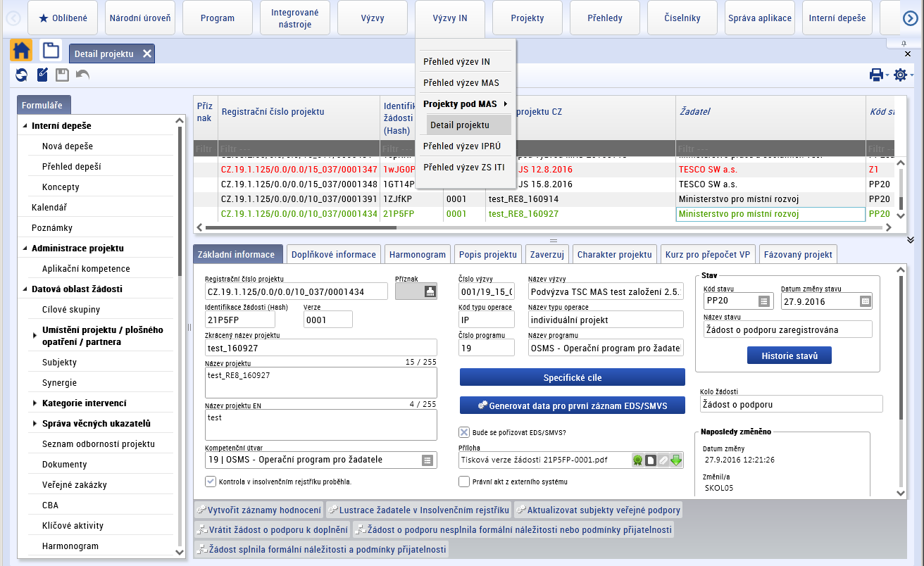This screenshot has height=566, width=924.
Task: Click Aktualizovat subjekty veřejné podpory
Action: [x=598, y=510]
